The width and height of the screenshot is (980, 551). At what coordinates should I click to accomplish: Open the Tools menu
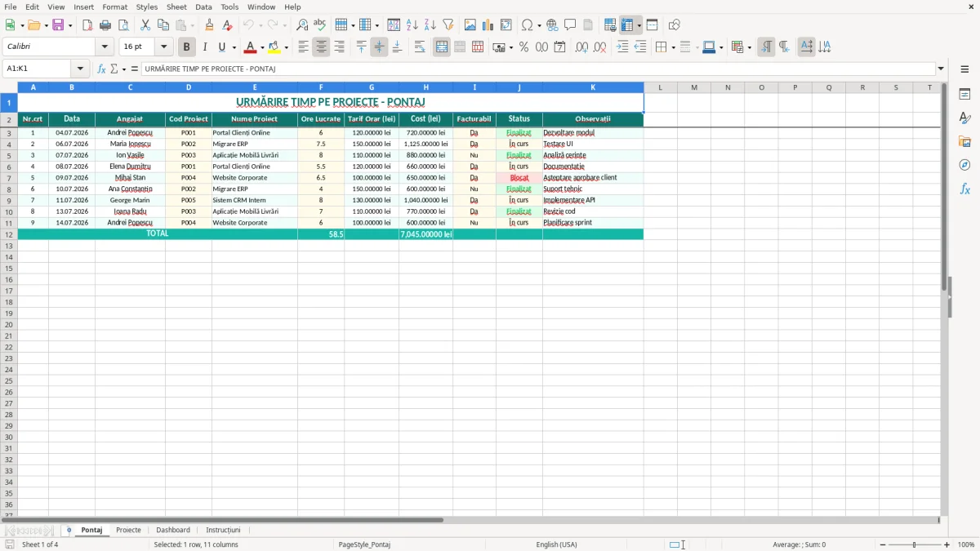[x=229, y=7]
